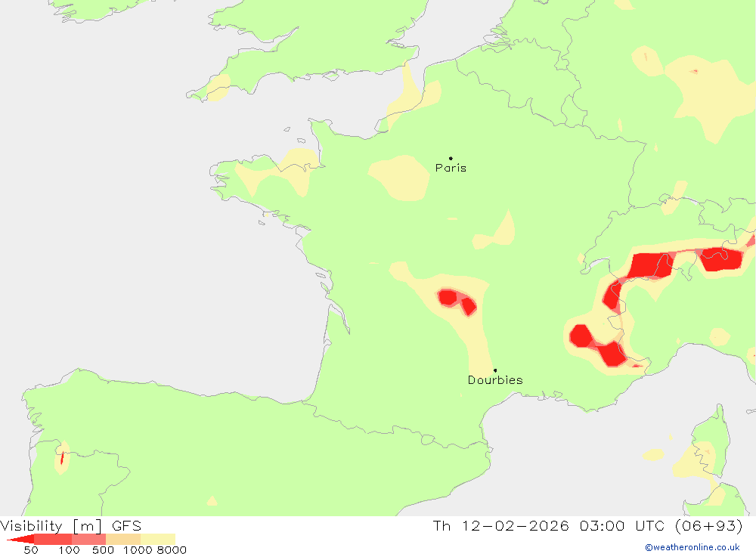Click the '(06+93)' model run text

709,525
